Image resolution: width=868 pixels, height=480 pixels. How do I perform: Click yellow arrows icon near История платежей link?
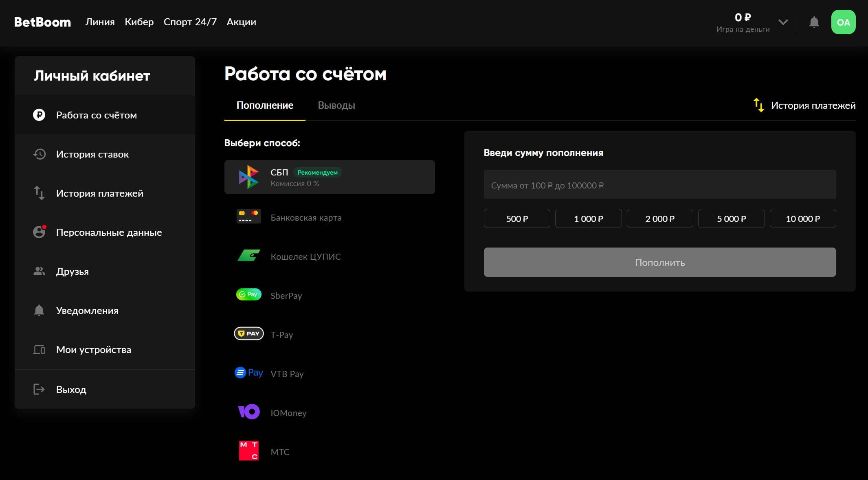758,105
